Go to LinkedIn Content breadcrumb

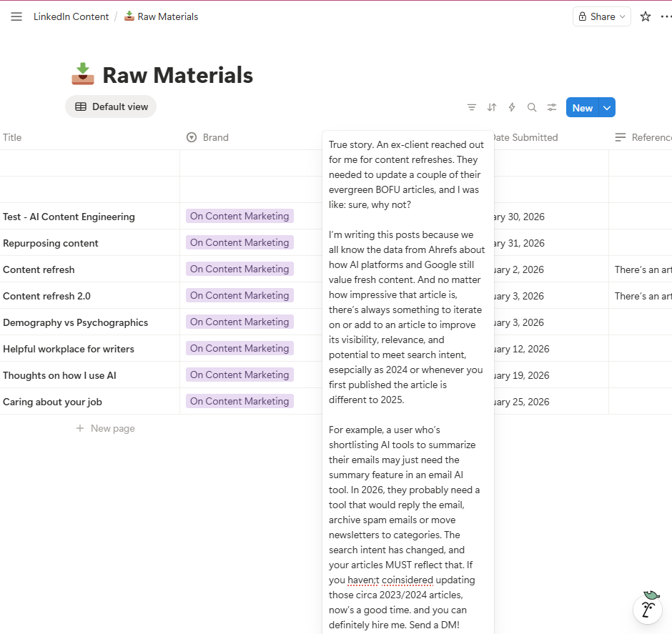[71, 16]
